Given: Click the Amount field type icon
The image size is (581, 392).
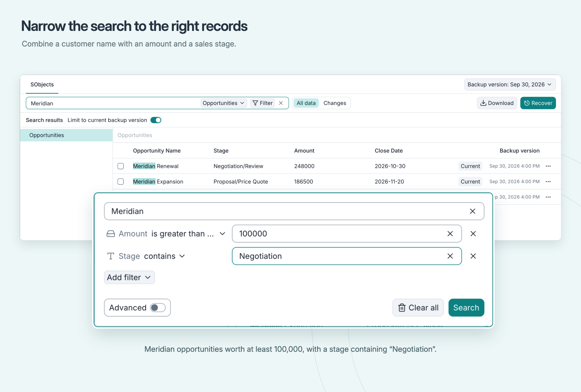Looking at the screenshot, I should pos(111,234).
